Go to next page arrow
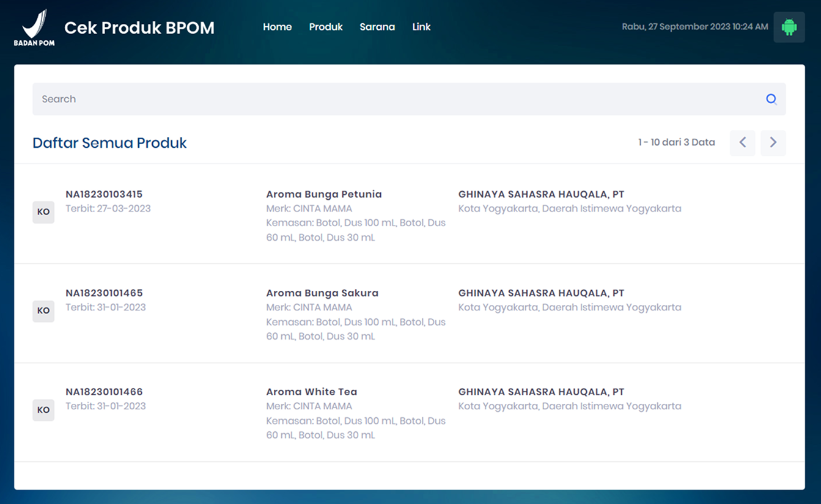 pyautogui.click(x=773, y=142)
